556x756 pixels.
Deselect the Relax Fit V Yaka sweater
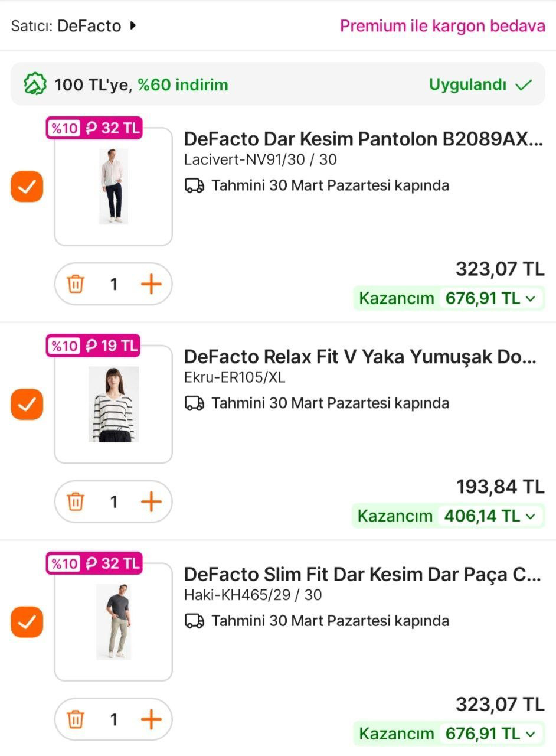click(x=27, y=404)
